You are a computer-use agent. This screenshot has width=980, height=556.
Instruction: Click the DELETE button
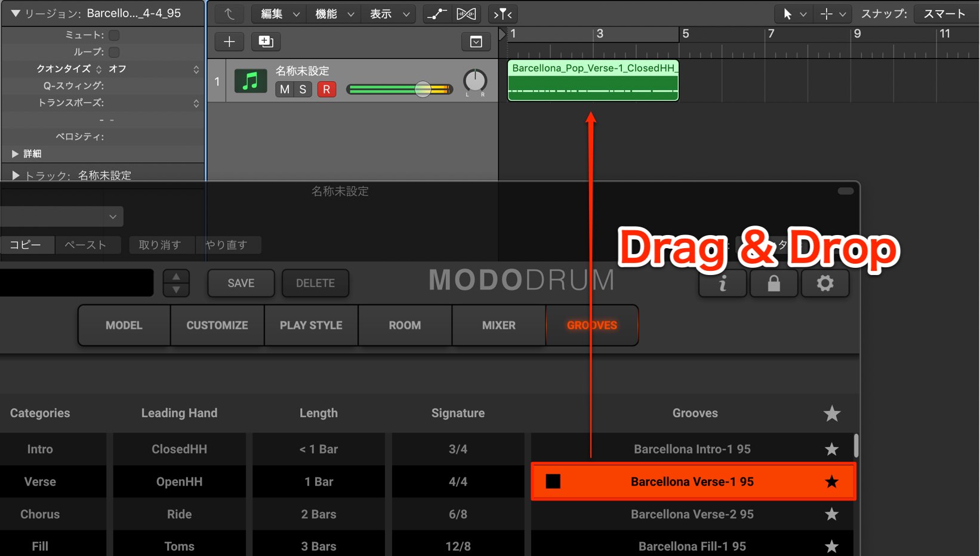coord(315,283)
